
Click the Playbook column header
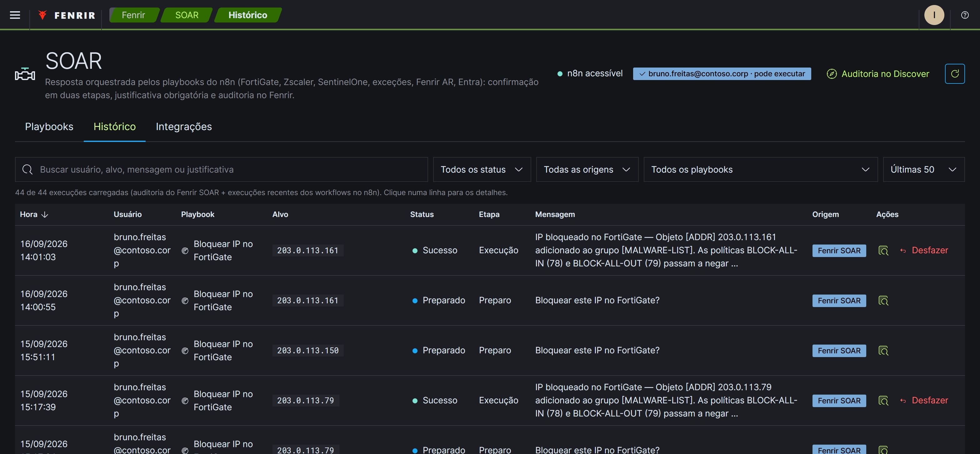197,214
